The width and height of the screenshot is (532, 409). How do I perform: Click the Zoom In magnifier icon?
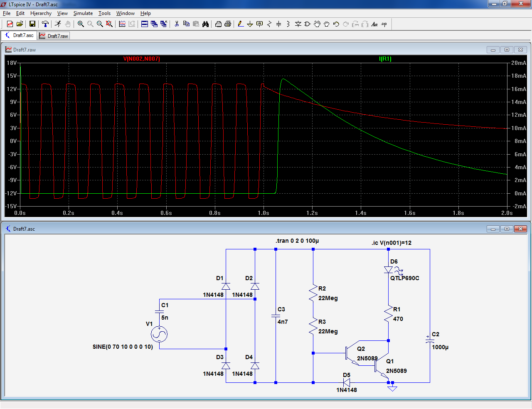[81, 24]
